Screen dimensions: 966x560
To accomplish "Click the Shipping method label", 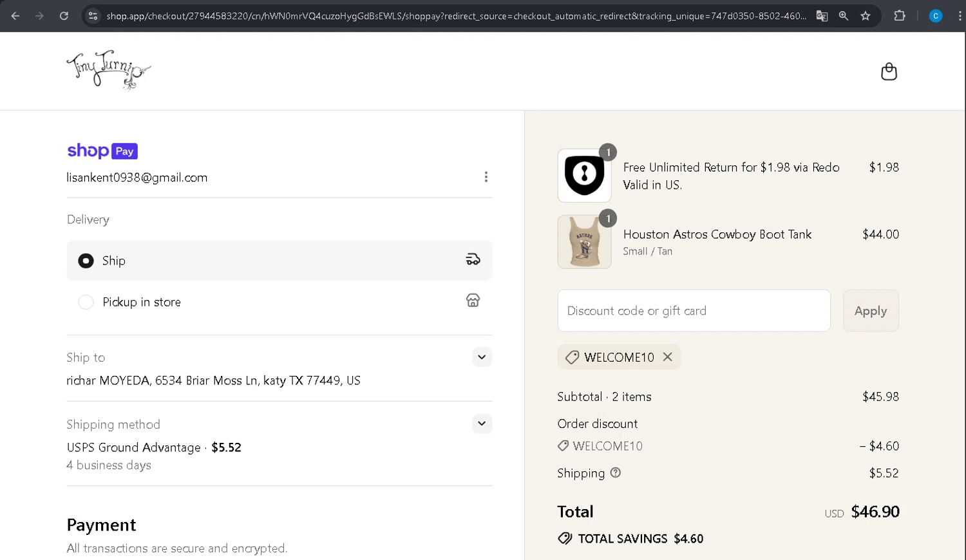I will [113, 424].
